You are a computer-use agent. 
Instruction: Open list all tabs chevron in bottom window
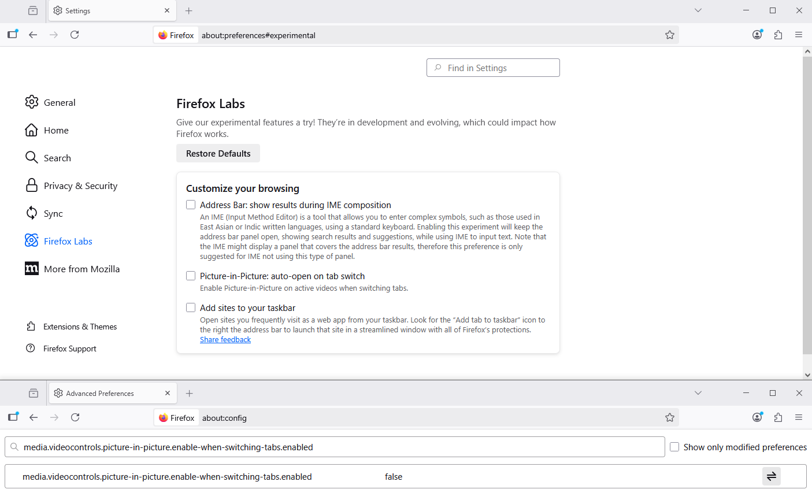click(x=698, y=393)
